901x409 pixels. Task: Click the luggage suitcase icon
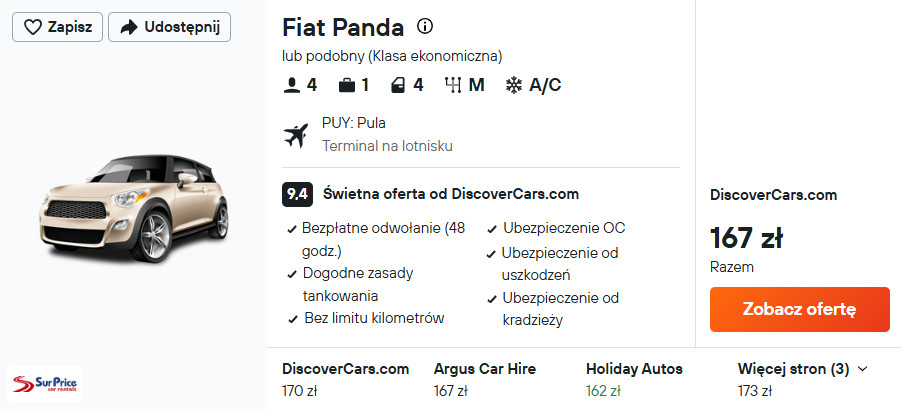[346, 85]
